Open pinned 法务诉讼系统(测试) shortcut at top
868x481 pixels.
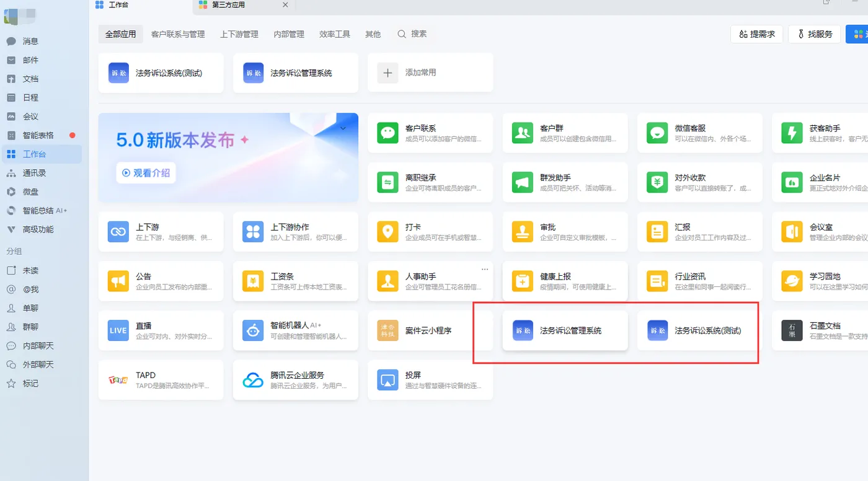[x=161, y=73]
